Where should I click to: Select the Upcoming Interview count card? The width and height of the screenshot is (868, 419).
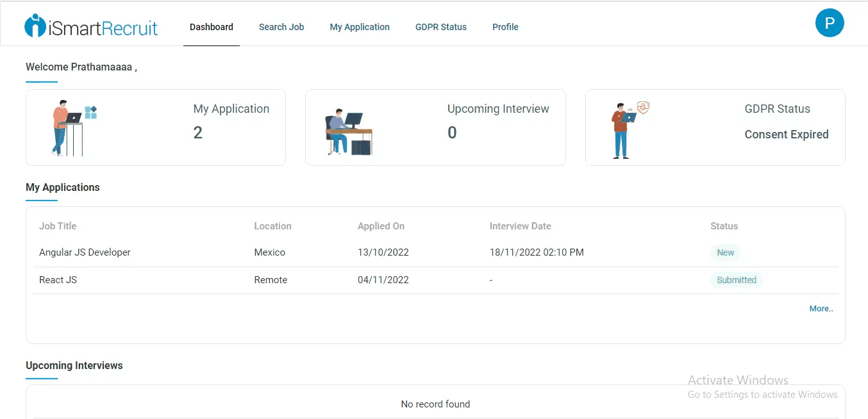[435, 127]
